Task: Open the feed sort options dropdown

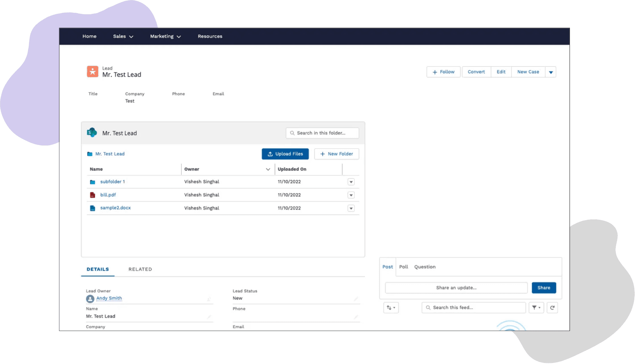Action: pos(391,307)
